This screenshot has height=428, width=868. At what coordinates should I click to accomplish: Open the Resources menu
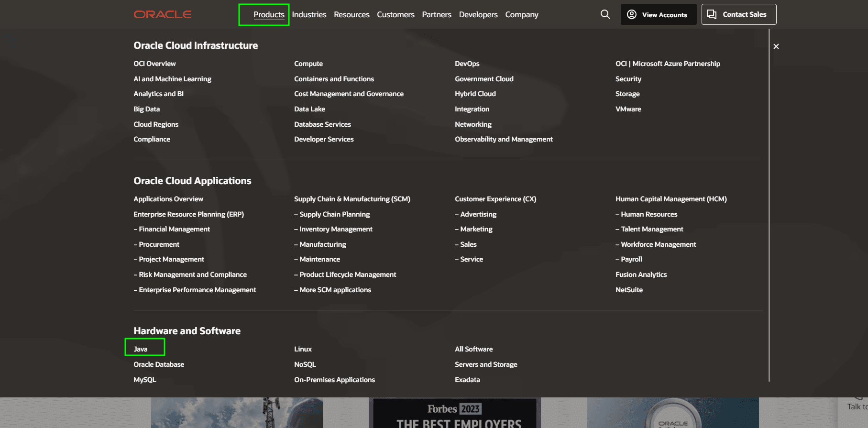352,15
